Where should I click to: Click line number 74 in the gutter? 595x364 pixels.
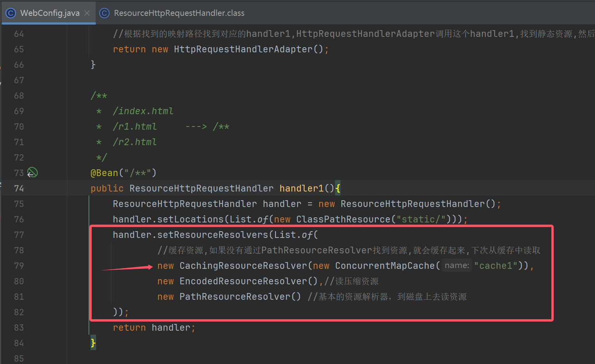(19, 188)
